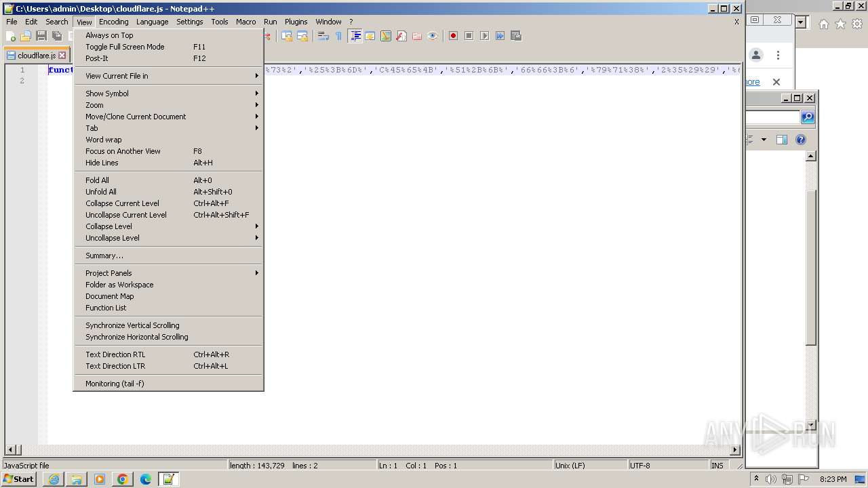Click Internet Explorer Home icon
The width and height of the screenshot is (868, 488).
823,24
